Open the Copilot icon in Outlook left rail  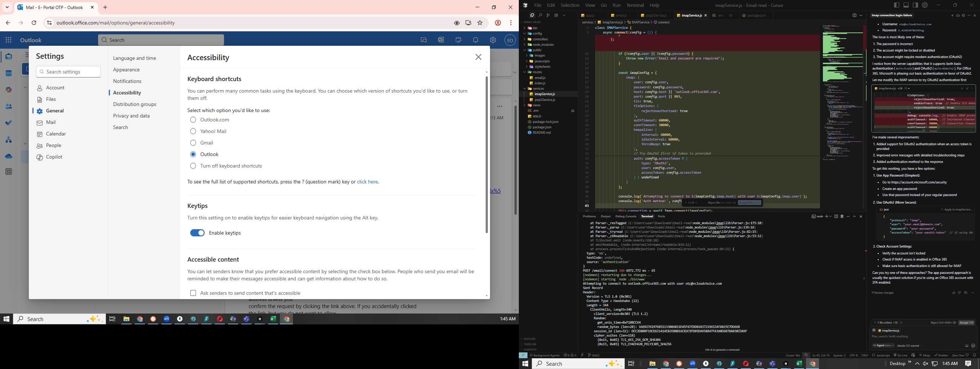[x=8, y=90]
